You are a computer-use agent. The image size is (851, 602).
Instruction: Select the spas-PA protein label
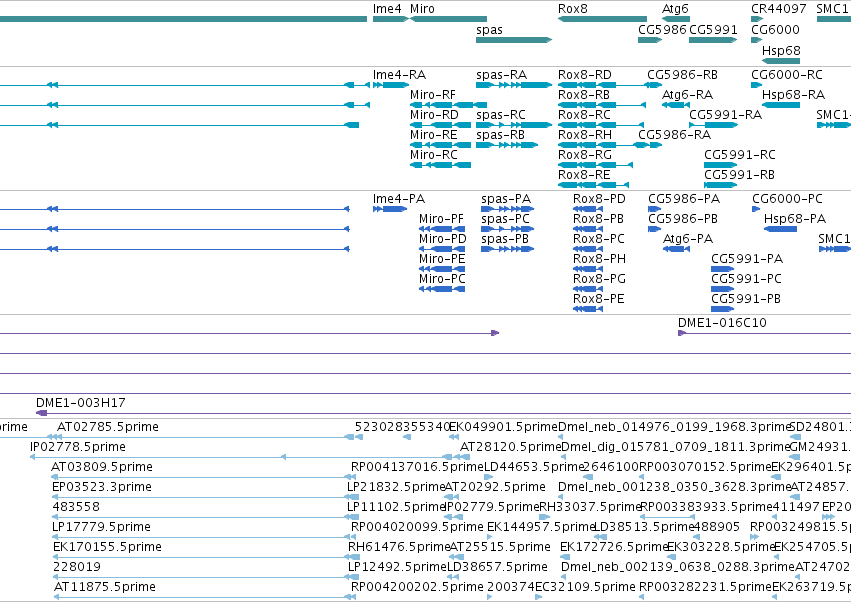506,200
